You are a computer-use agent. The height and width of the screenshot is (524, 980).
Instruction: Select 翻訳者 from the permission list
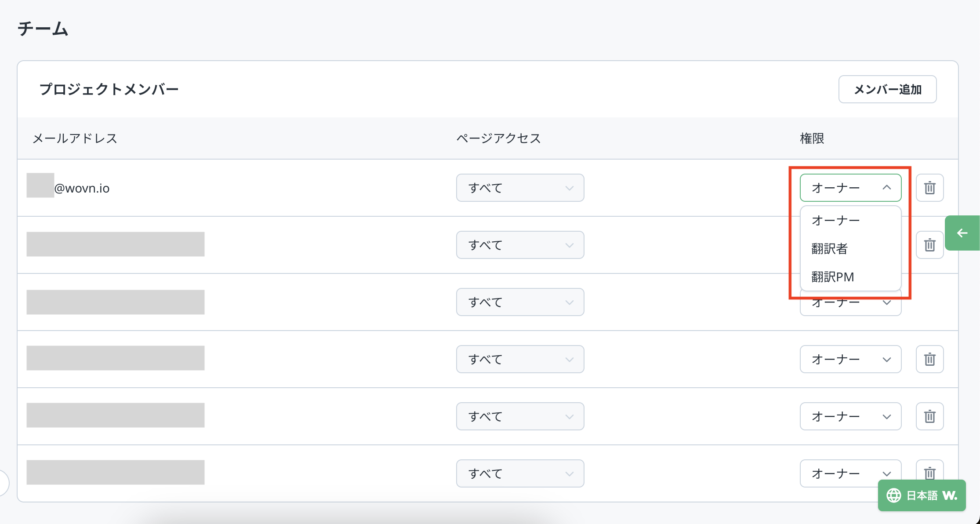coord(829,249)
